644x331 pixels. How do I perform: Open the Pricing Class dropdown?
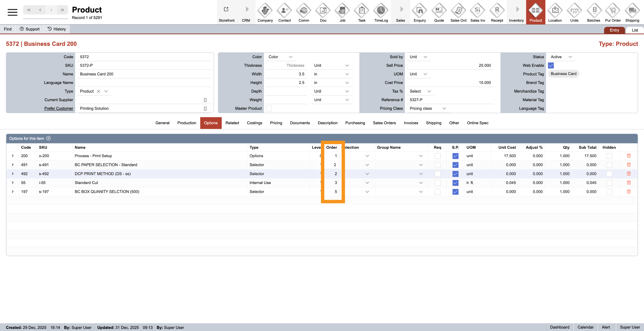click(428, 108)
